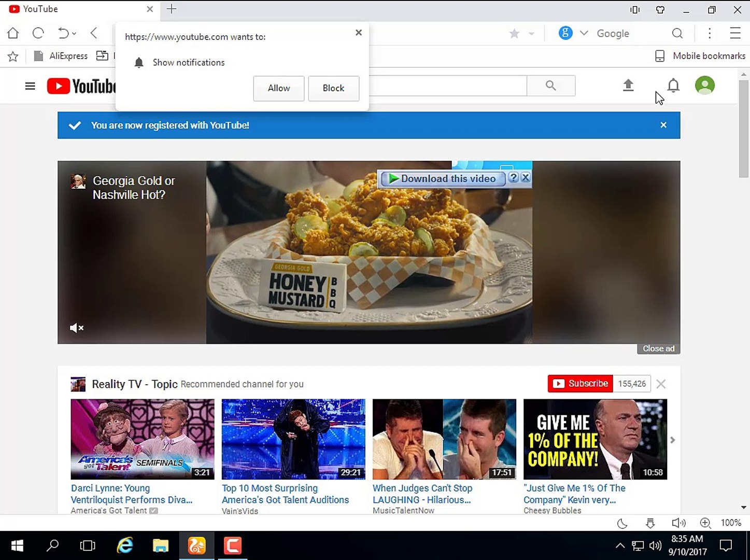This screenshot has width=750, height=560.
Task: Open Georgia Gold or Nashville Hot ad title
Action: (134, 188)
